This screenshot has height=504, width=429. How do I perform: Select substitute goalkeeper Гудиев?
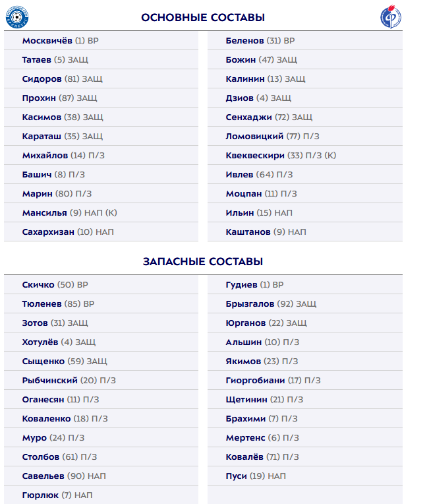coord(254,285)
